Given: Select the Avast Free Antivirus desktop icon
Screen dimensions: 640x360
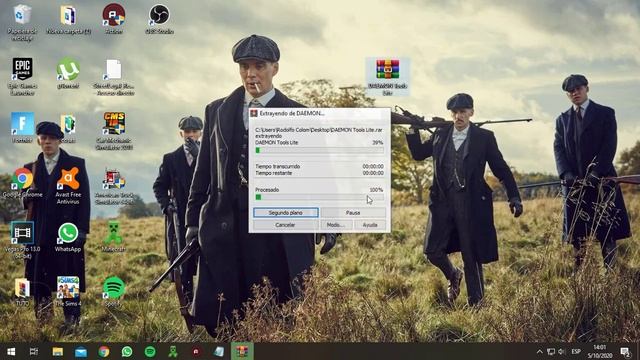Looking at the screenshot, I should point(68,186).
